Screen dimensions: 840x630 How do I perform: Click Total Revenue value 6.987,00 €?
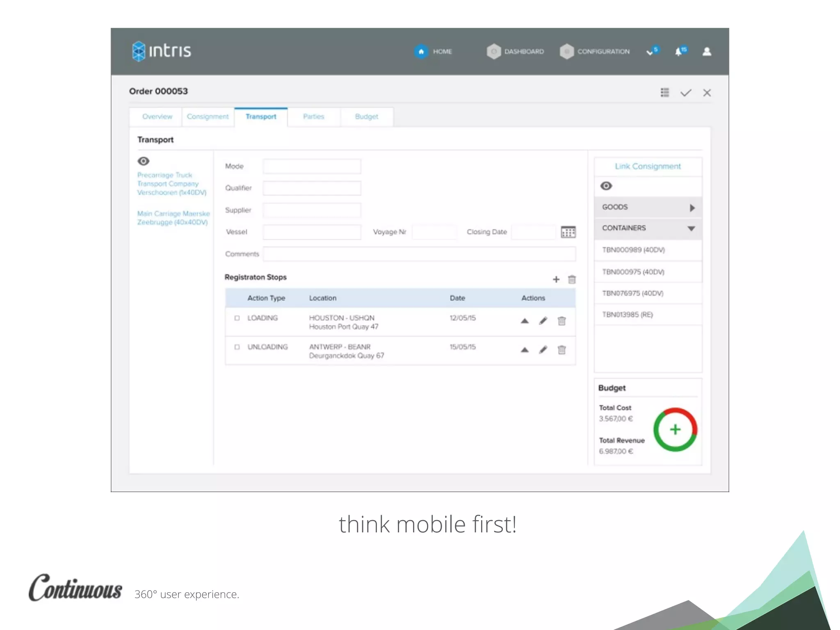616,451
